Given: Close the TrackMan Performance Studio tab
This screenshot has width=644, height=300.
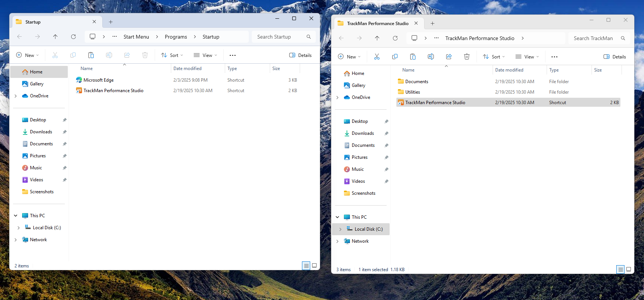Looking at the screenshot, I should point(416,23).
